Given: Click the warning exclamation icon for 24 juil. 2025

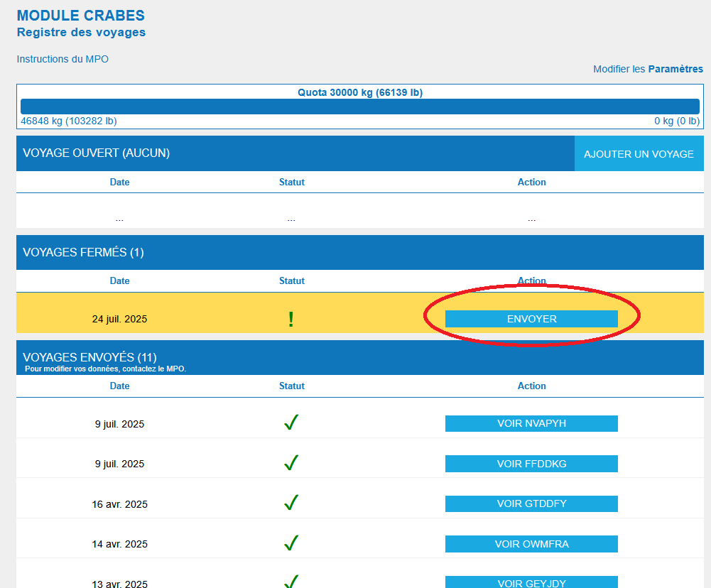Looking at the screenshot, I should 291,320.
